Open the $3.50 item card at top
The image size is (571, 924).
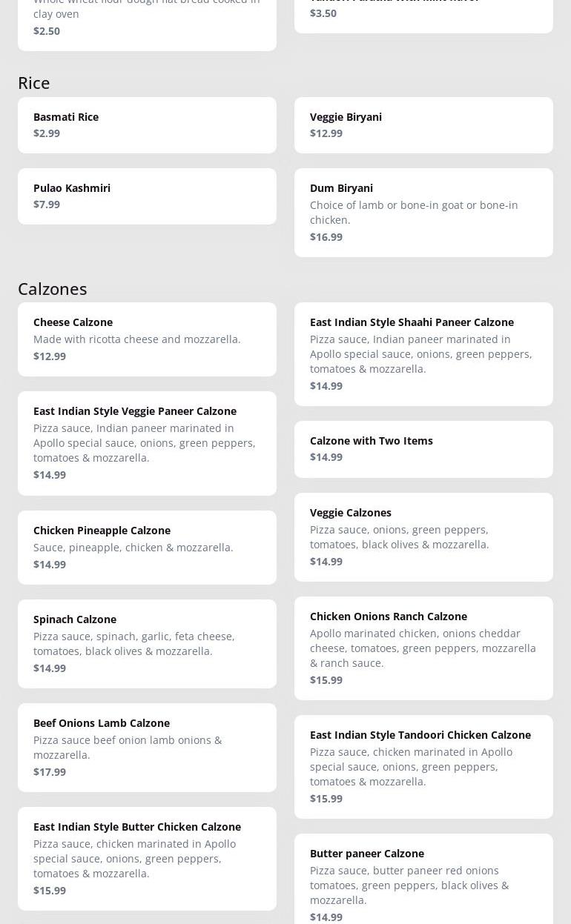pos(423,13)
